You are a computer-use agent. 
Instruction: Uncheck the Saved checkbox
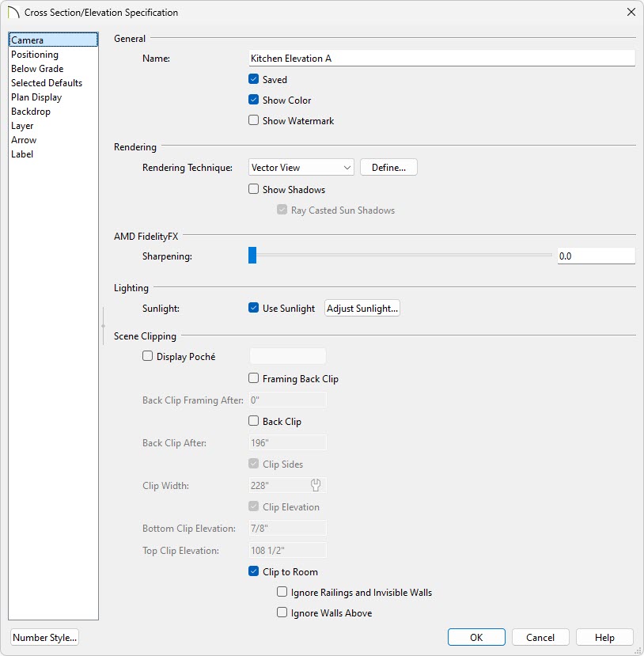tap(253, 79)
